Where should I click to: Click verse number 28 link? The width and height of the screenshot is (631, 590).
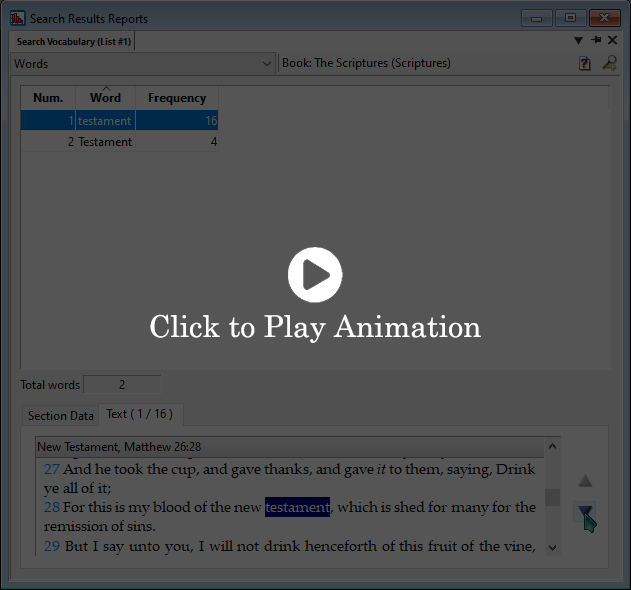click(52, 507)
